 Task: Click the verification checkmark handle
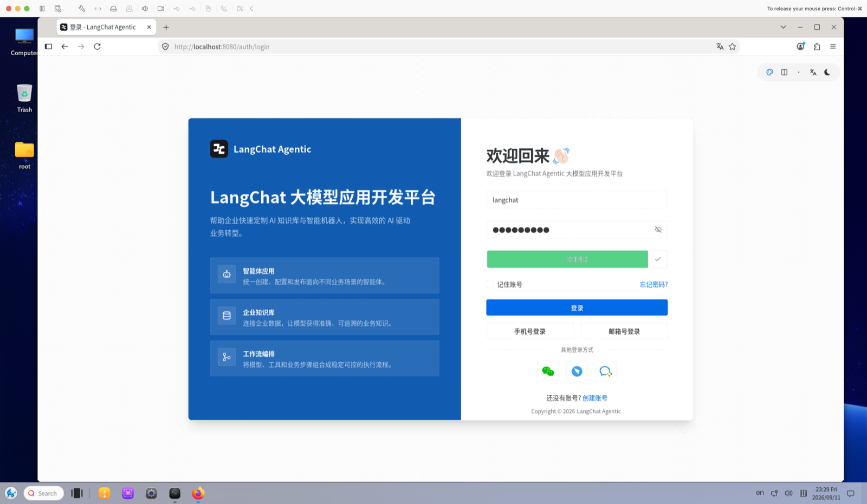click(657, 259)
